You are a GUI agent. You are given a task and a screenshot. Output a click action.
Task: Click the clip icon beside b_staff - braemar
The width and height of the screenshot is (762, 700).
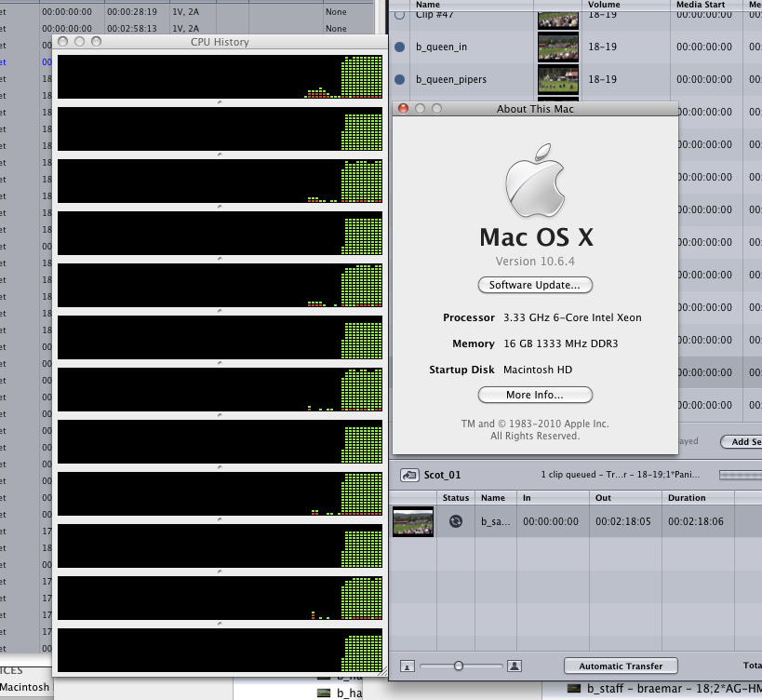tap(574, 688)
